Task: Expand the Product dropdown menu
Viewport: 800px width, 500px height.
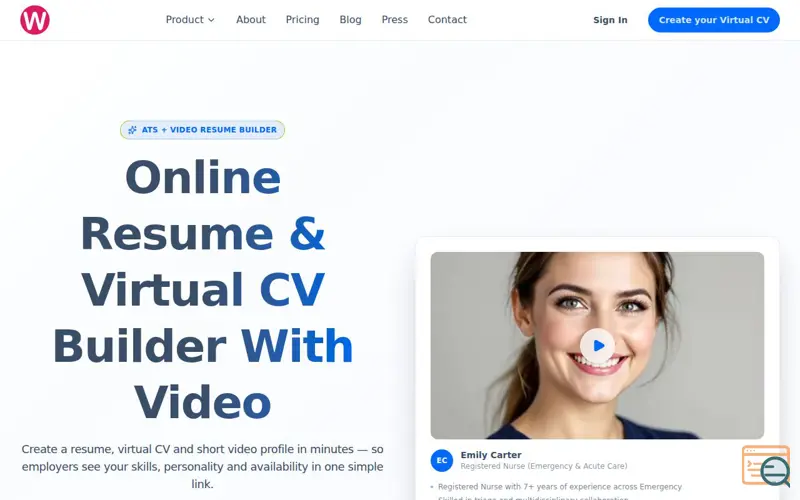Action: click(x=190, y=20)
